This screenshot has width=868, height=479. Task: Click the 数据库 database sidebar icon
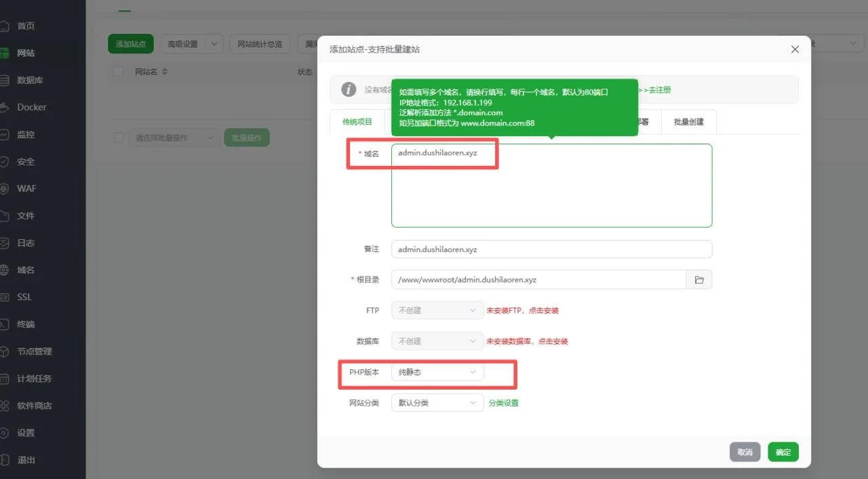point(4,80)
